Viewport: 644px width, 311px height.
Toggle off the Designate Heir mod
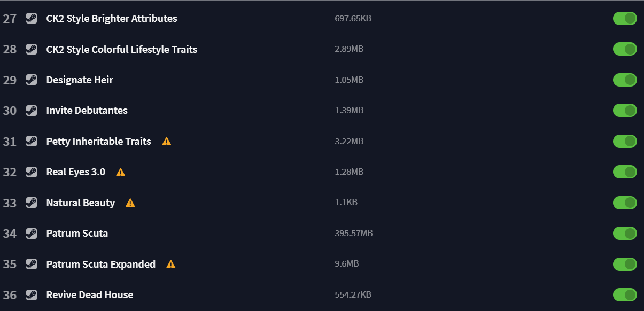[x=625, y=80]
